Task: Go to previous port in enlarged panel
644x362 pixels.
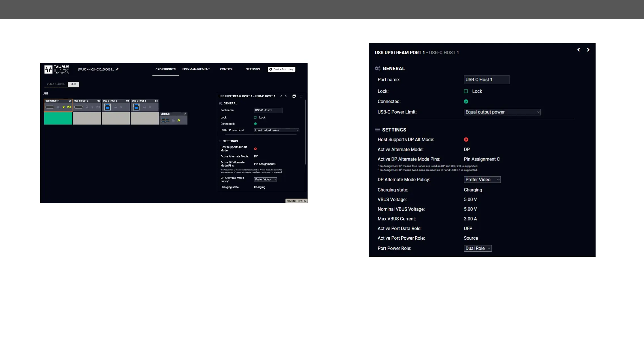Action: click(x=579, y=50)
